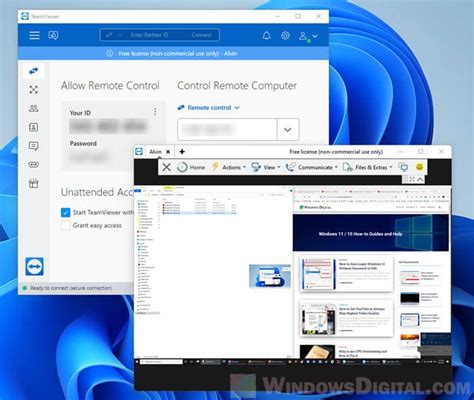Open TeamViewer settings gear

pyautogui.click(x=285, y=35)
